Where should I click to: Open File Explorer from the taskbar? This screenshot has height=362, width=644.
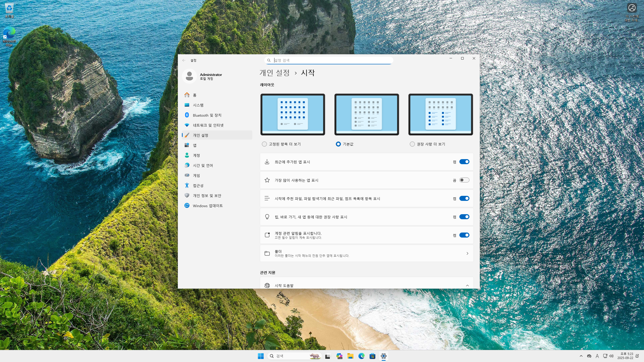point(350,356)
